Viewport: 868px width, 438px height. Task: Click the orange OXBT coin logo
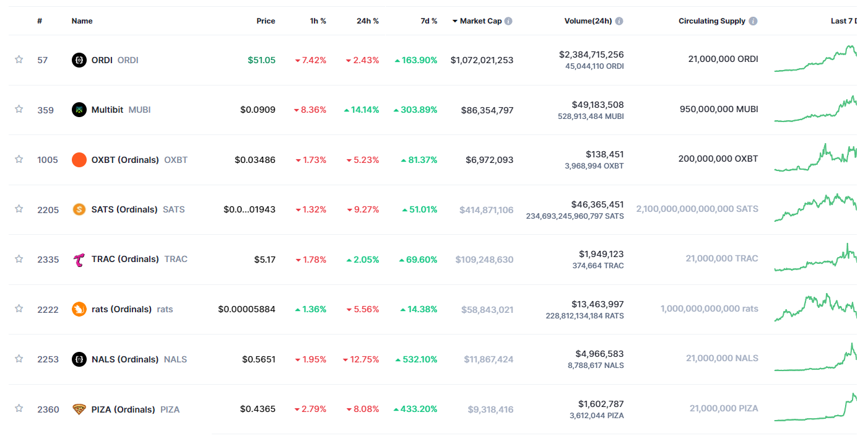(x=79, y=160)
